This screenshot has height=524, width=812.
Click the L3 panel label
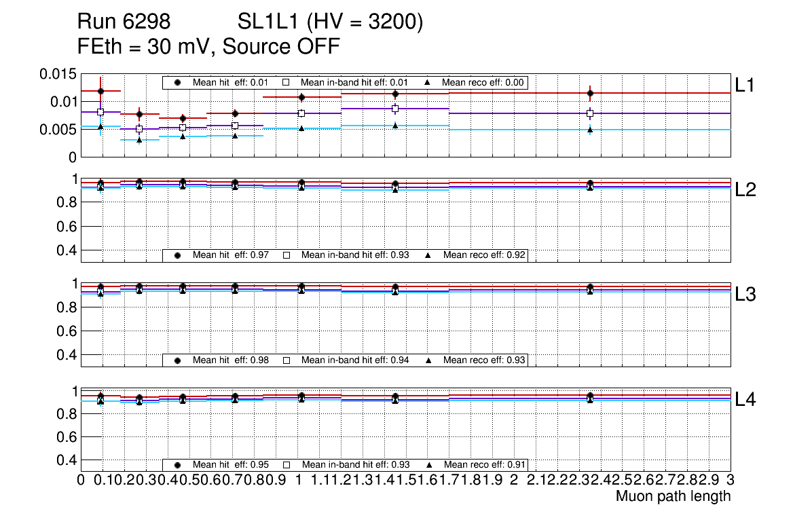point(745,295)
